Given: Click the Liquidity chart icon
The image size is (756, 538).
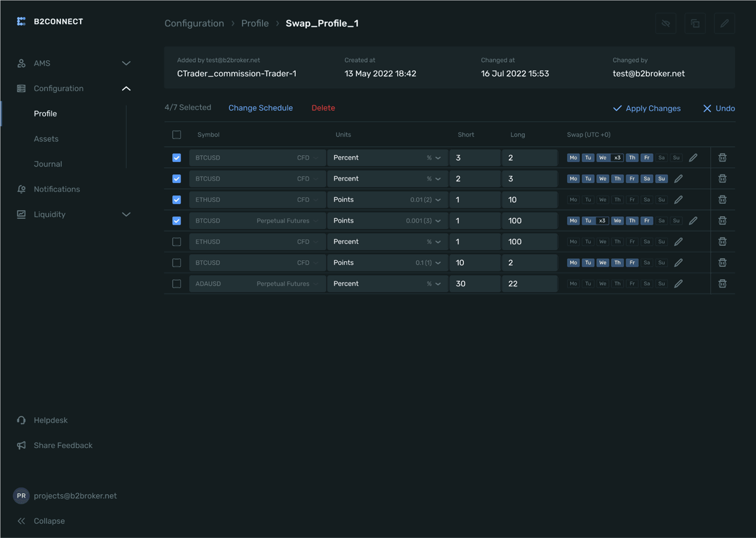Looking at the screenshot, I should (x=21, y=214).
